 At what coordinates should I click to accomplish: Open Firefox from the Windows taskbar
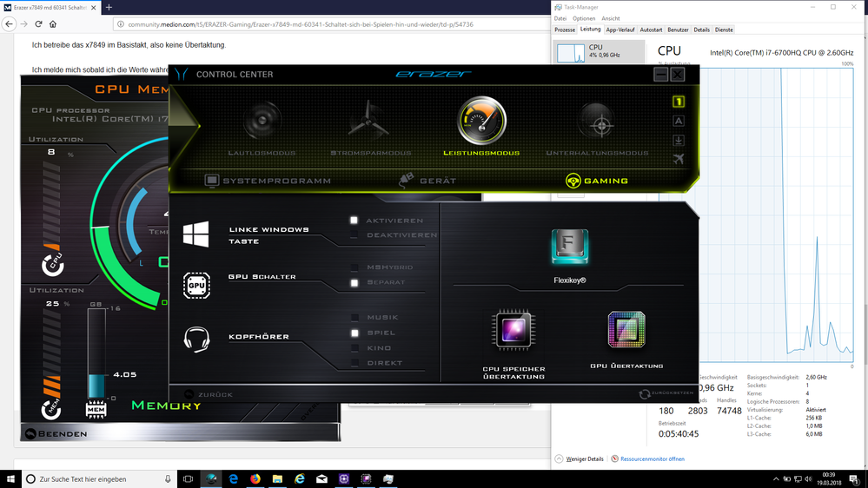(255, 478)
